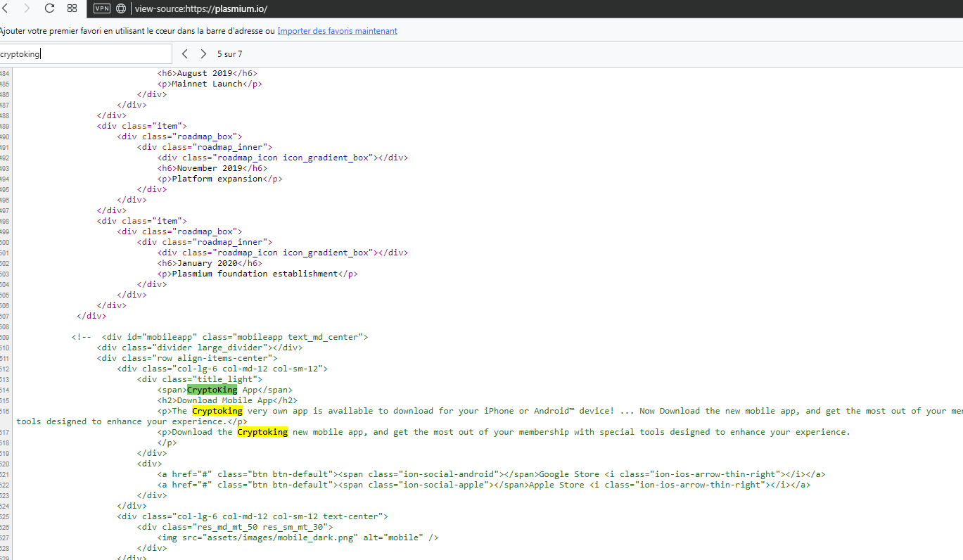Go forward with the browser forward arrow
963x560 pixels.
click(x=27, y=8)
